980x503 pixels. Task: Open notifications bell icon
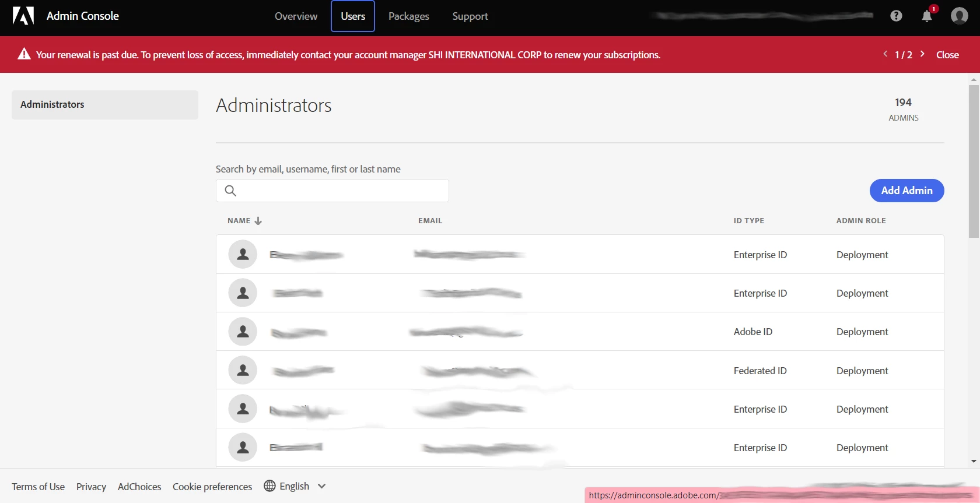tap(927, 16)
